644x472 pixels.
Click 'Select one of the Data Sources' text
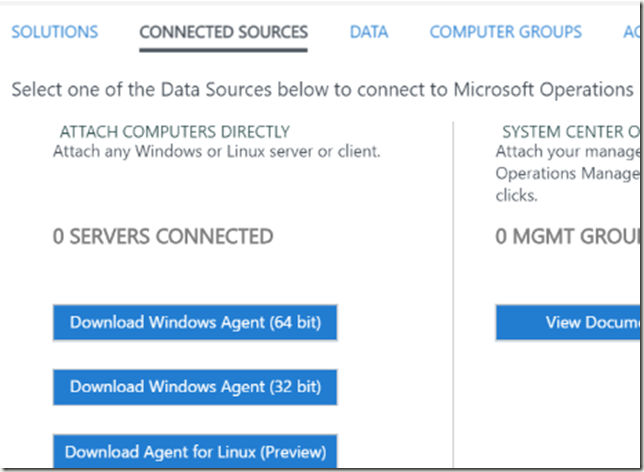click(322, 90)
